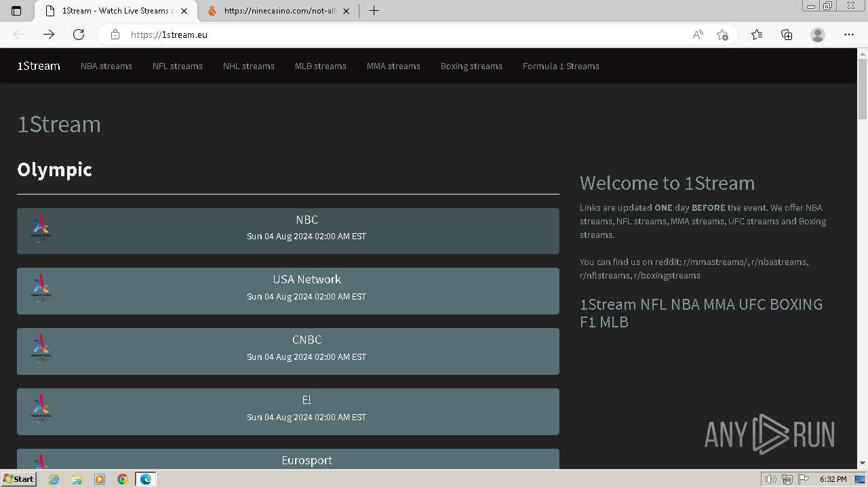Launch Chrome from taskbar
The image size is (868, 488).
tap(123, 479)
